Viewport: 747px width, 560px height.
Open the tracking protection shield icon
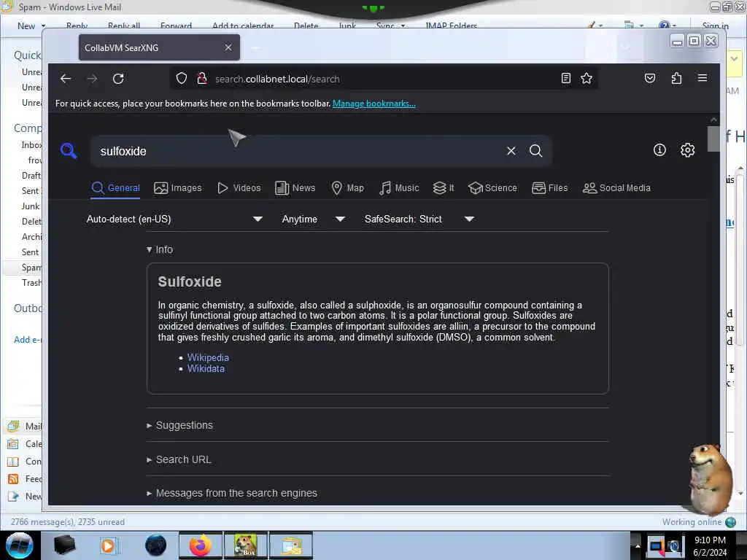182,78
